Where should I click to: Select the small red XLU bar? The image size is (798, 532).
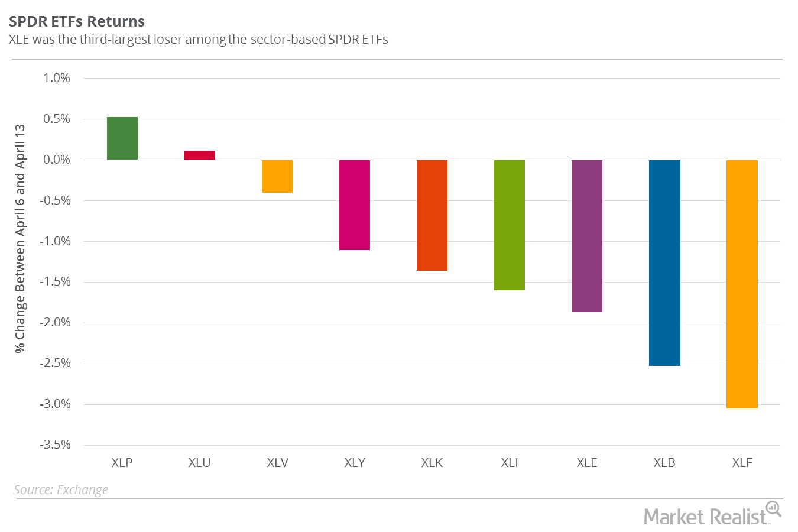(200, 155)
